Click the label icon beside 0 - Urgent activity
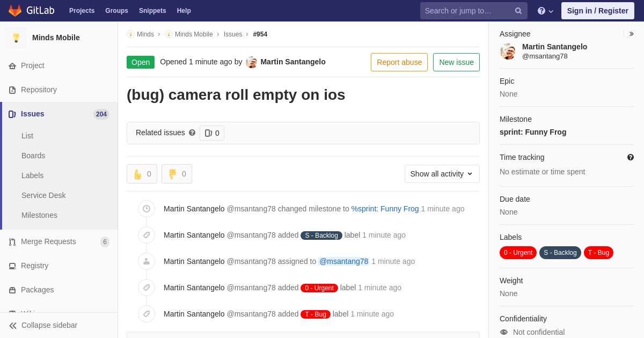The image size is (644, 338). tap(147, 288)
